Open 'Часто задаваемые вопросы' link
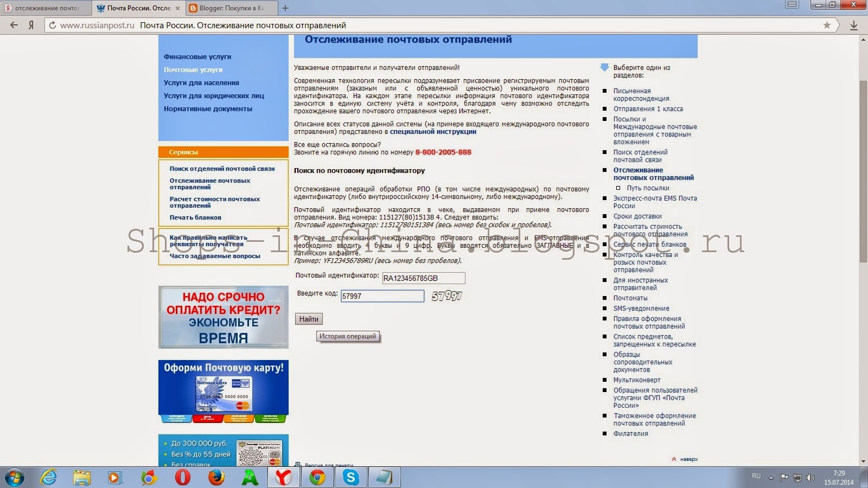 tap(215, 256)
